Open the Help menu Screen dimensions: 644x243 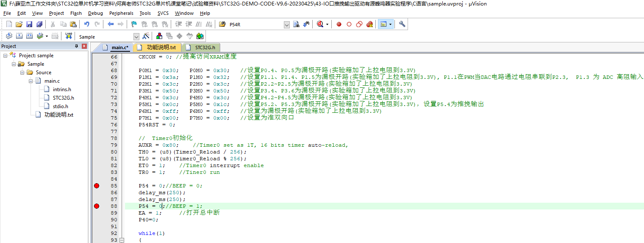(205, 13)
